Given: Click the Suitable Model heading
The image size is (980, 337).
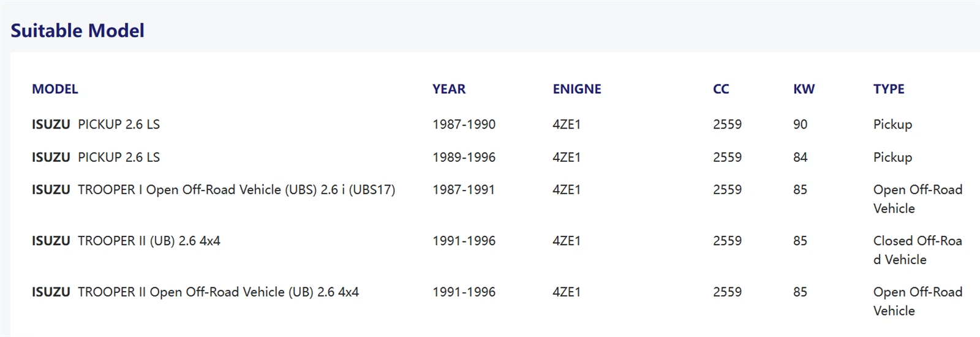Looking at the screenshot, I should [x=77, y=31].
